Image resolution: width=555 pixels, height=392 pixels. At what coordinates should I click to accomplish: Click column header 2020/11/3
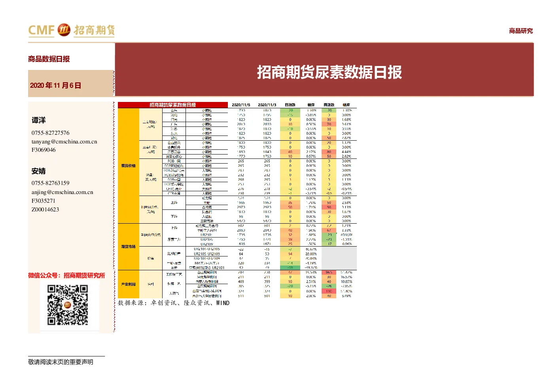267,105
